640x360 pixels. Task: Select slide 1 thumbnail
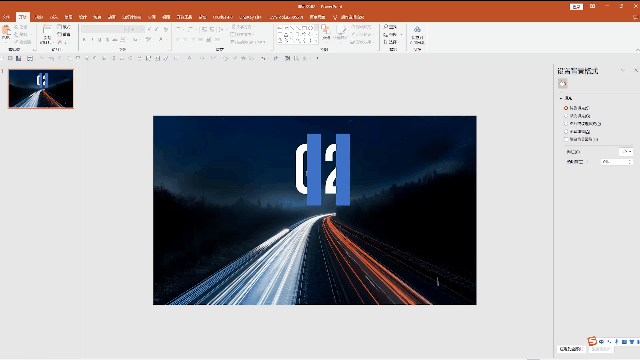coord(41,89)
